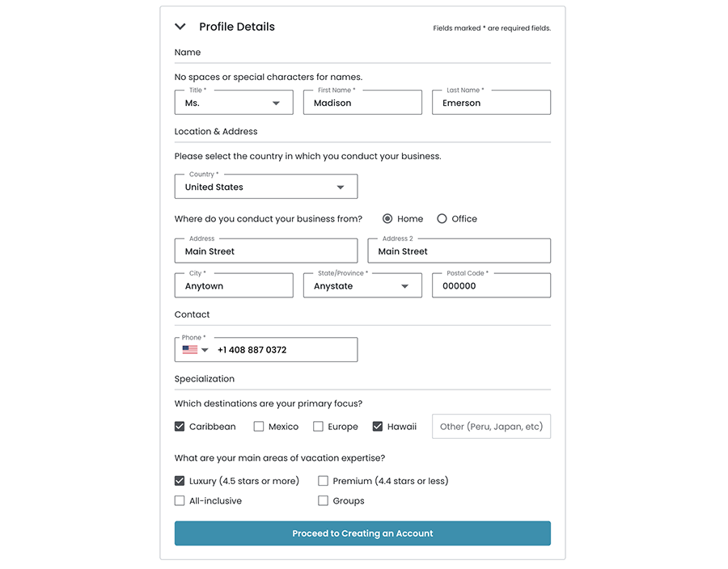Click the Postal Code field
This screenshot has width=728, height=569.
coord(491,286)
